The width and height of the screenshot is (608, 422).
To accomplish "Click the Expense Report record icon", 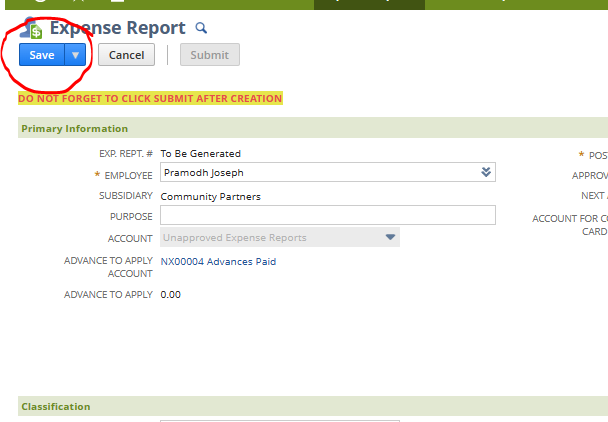I will (31, 29).
